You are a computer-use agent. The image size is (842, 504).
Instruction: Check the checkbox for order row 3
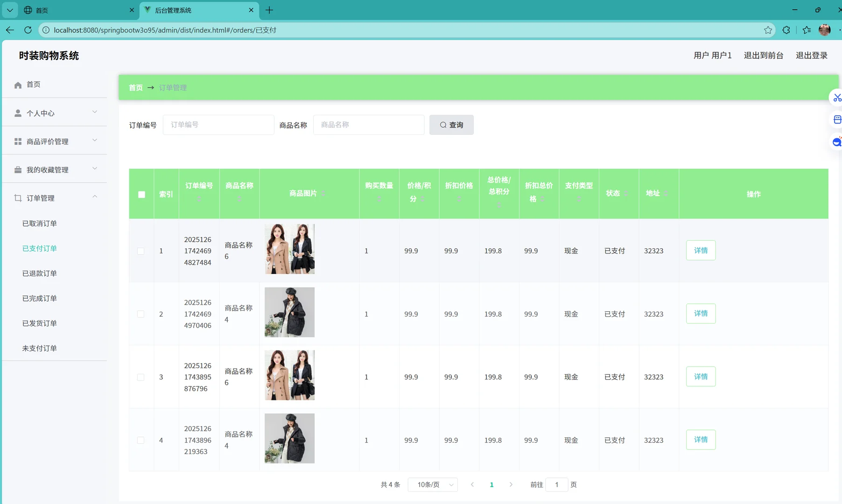coord(140,377)
